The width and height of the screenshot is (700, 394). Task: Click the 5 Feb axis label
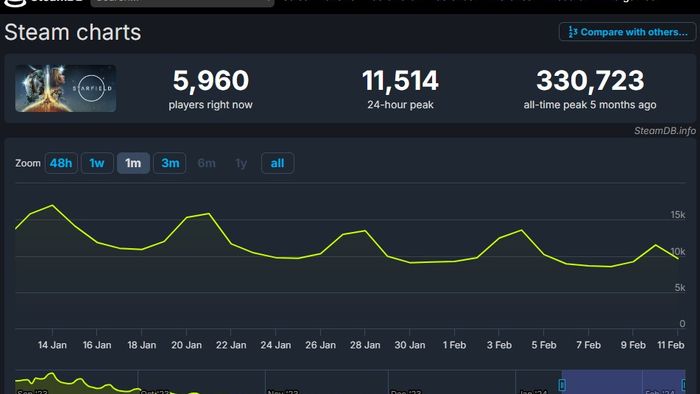[x=544, y=345]
